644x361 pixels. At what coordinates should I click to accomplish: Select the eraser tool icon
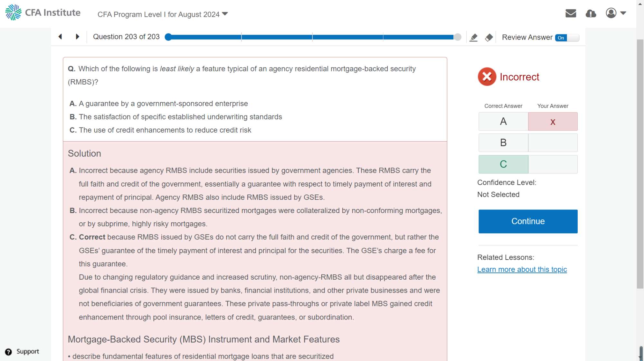(x=489, y=38)
